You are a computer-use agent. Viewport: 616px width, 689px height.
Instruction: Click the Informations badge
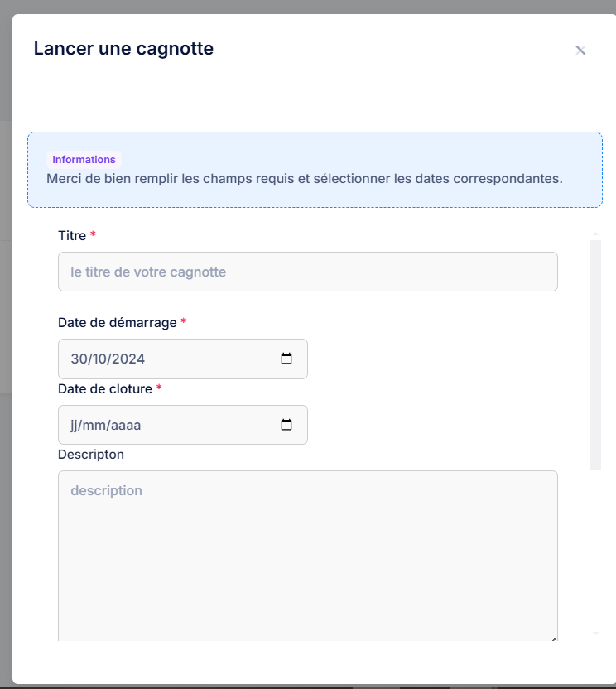(84, 160)
